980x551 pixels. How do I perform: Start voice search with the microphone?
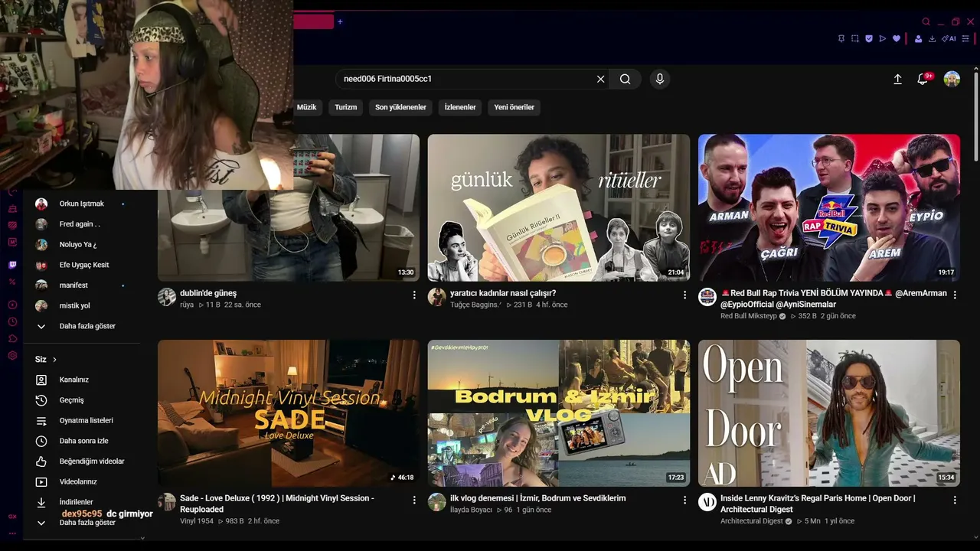click(659, 79)
